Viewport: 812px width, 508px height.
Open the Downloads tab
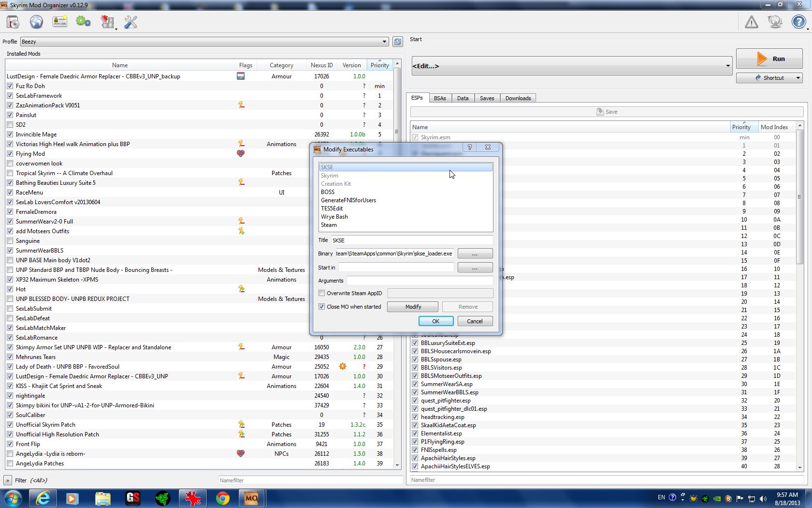pos(518,98)
